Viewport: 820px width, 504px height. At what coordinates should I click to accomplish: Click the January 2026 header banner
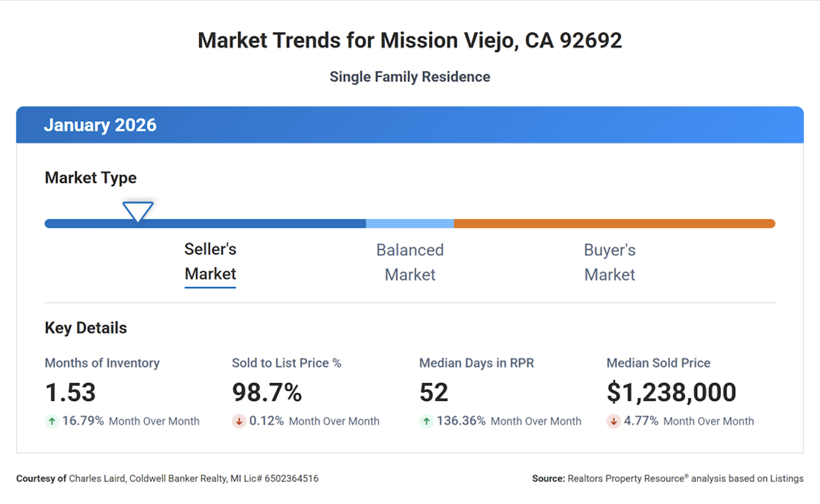(x=409, y=125)
